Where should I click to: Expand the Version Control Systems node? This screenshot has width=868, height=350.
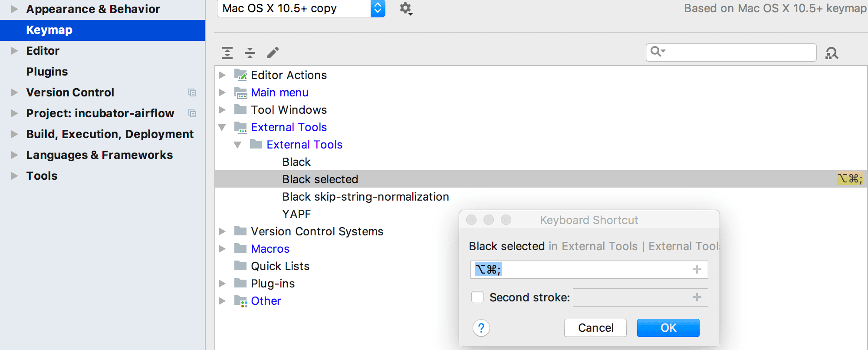[x=222, y=231]
